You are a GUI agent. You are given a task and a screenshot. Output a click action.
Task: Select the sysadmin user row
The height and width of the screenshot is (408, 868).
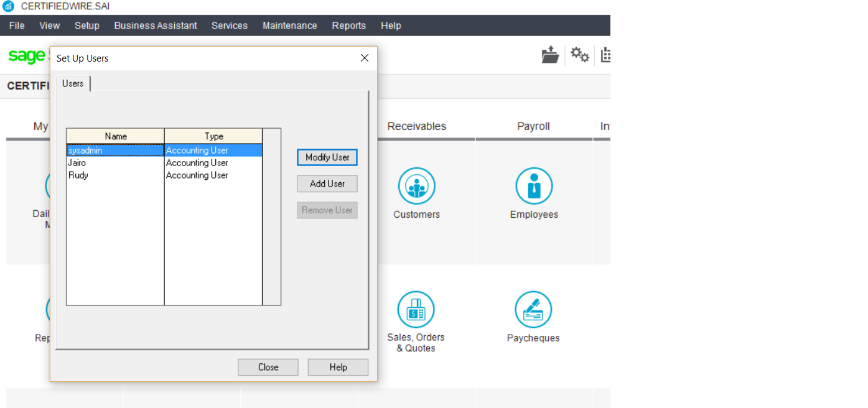tap(164, 151)
